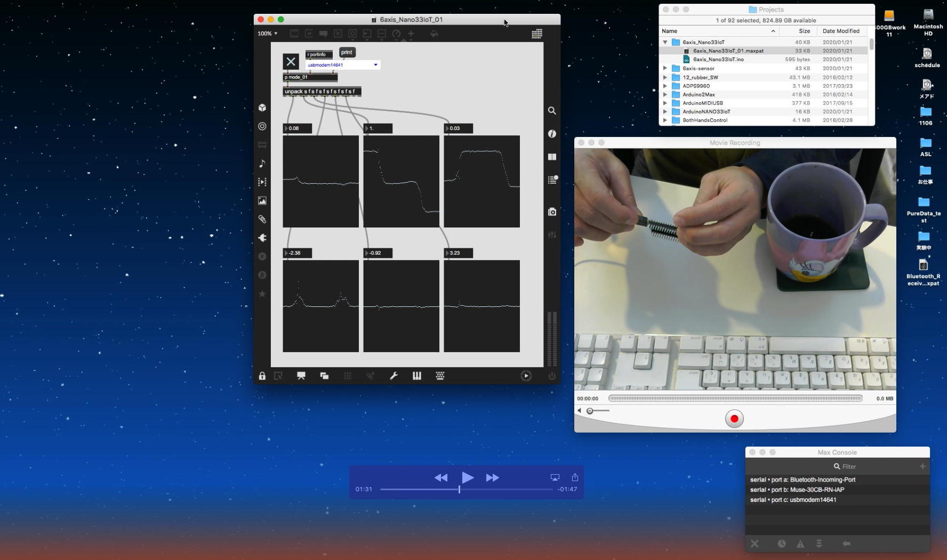The image size is (947, 560).
Task: Open the ASL folder on desktop
Action: point(926,147)
